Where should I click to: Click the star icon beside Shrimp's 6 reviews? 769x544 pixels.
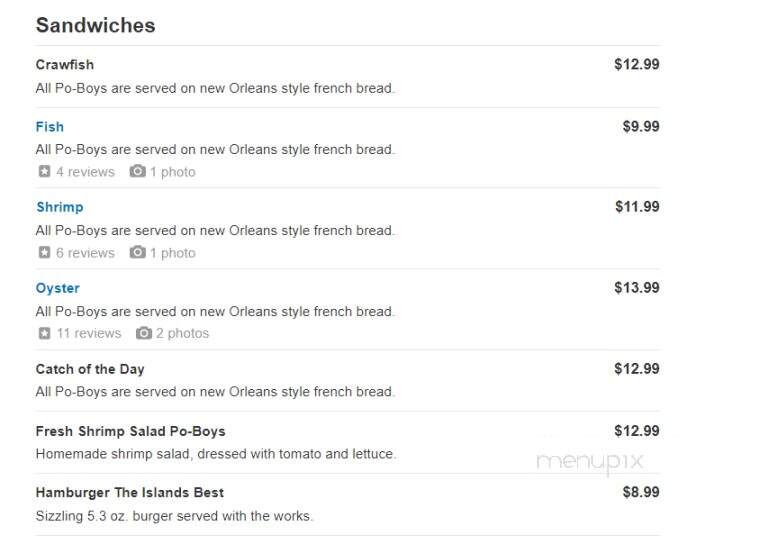tap(45, 252)
